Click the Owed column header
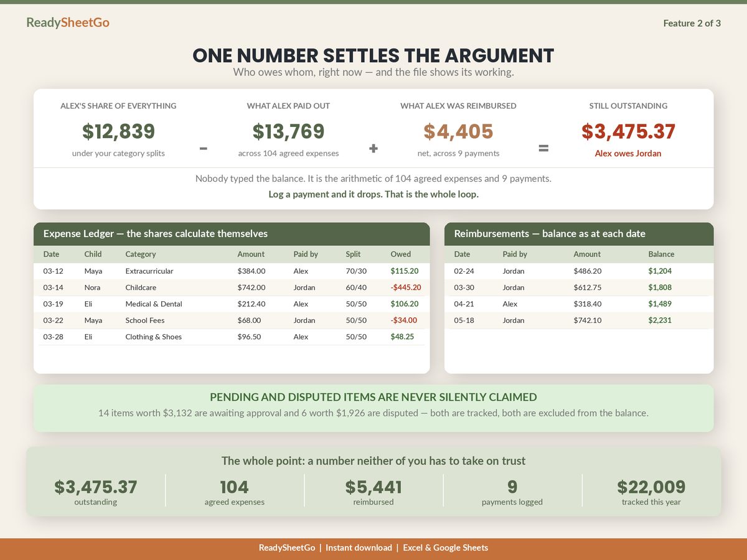 [401, 254]
